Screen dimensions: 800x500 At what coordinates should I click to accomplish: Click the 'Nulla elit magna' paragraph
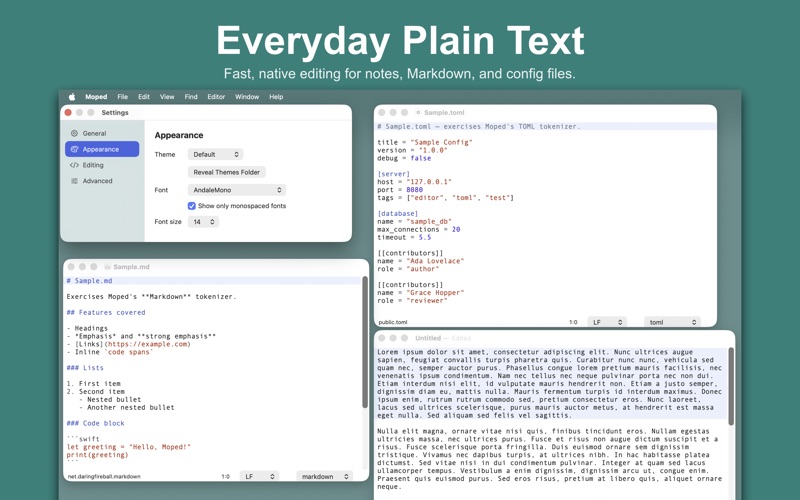550,459
